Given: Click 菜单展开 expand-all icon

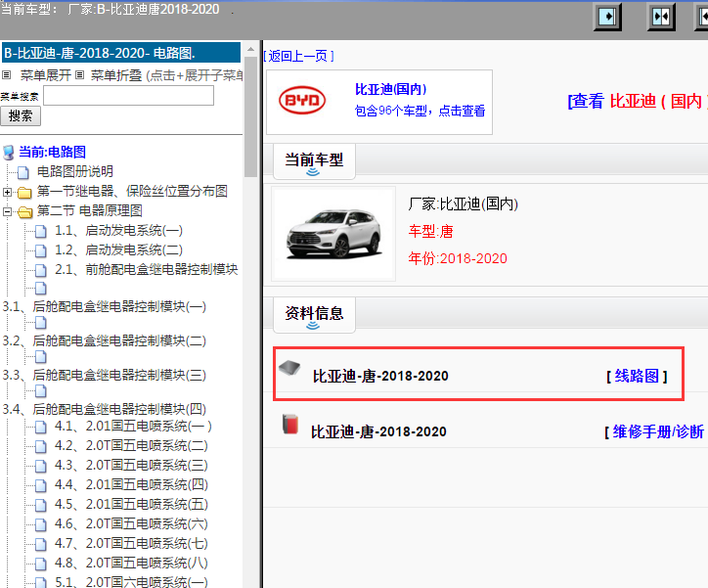Looking at the screenshot, I should tap(6, 75).
